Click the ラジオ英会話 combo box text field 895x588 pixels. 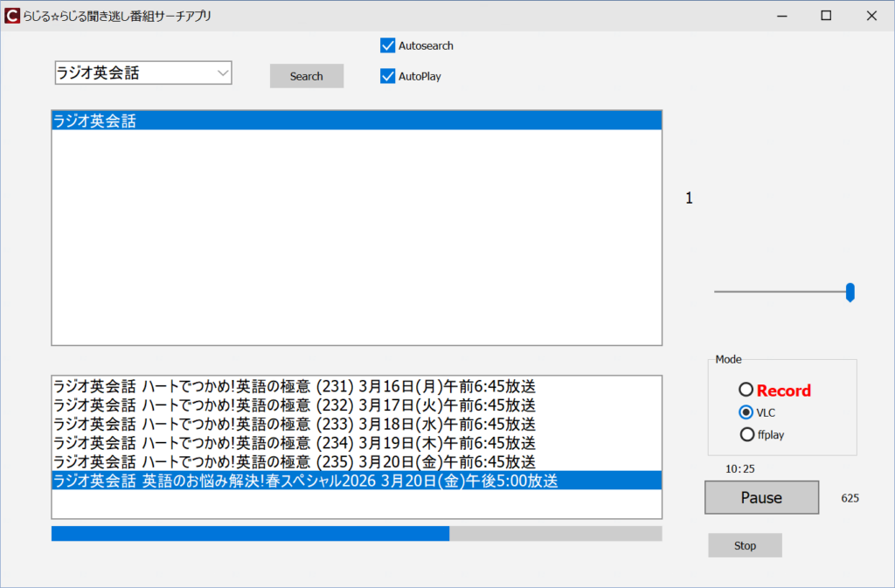click(131, 74)
